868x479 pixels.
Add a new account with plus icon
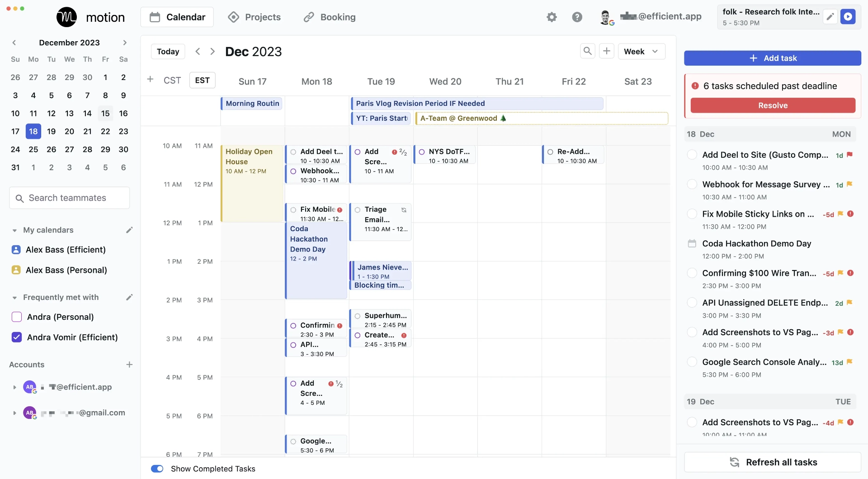129,365
